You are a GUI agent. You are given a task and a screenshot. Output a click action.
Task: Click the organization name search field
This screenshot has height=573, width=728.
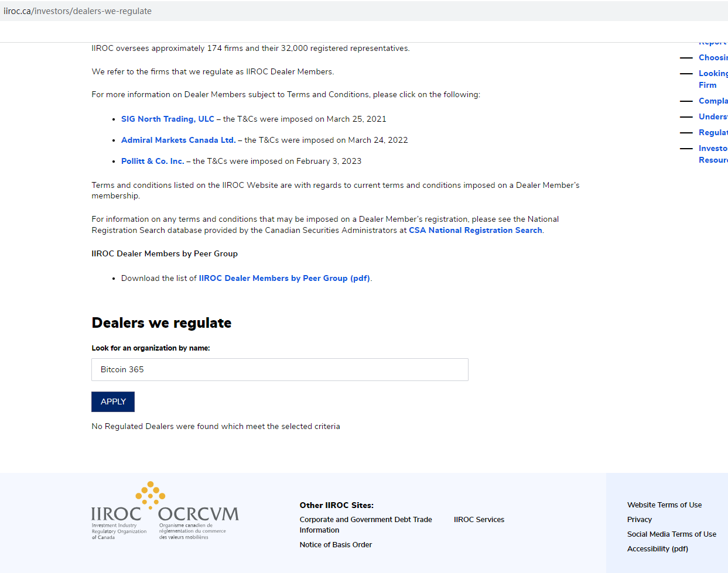279,369
